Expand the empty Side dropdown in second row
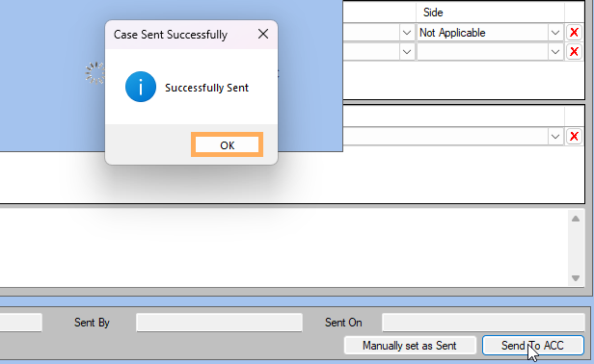The width and height of the screenshot is (594, 364). coord(555,51)
